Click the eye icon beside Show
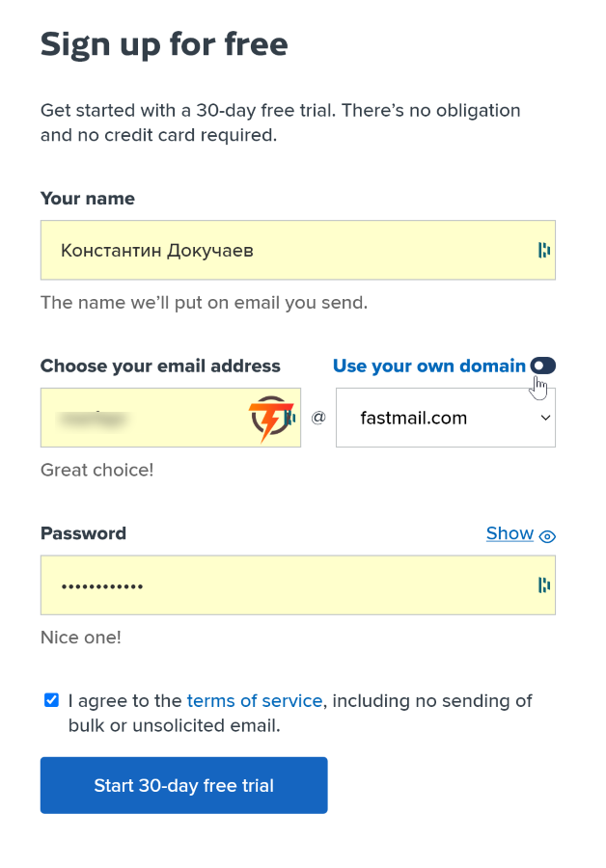 pyautogui.click(x=547, y=536)
